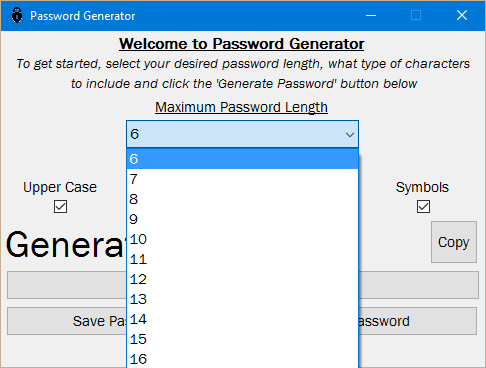The width and height of the screenshot is (486, 368).
Task: Select 7 in the length dropdown list
Action: 242,179
